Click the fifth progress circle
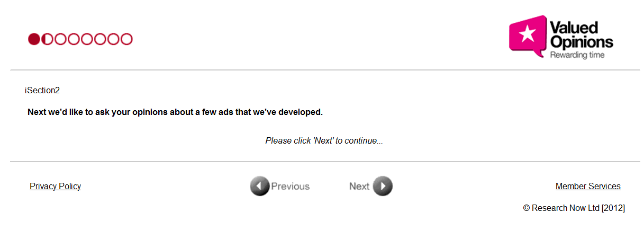 87,39
